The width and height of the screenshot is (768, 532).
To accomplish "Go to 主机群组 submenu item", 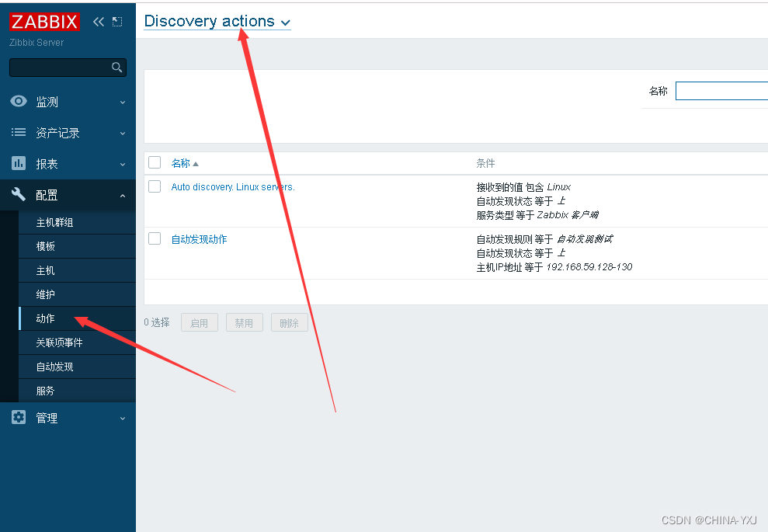I will [x=77, y=222].
